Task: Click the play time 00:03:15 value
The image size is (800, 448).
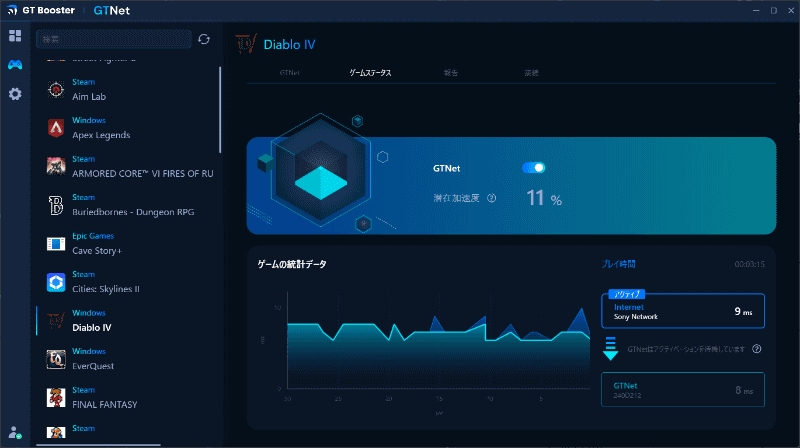Action: pos(749,264)
